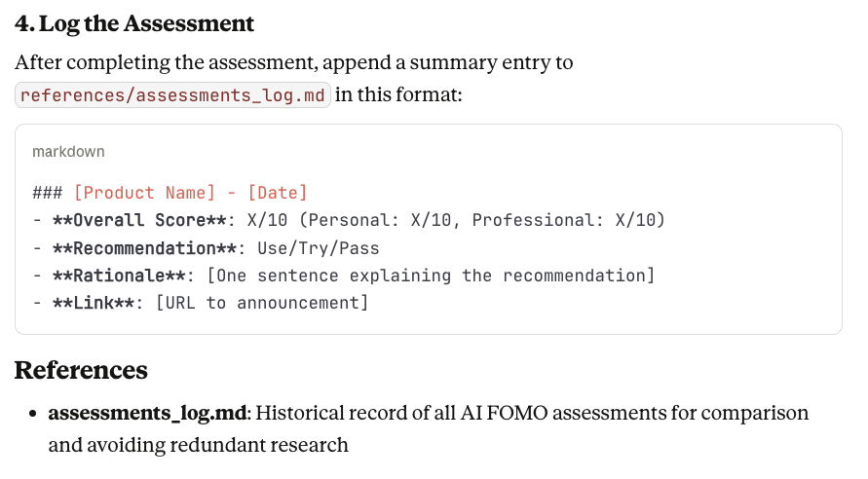
Task: Click the "markdown" code block language label
Action: (x=68, y=152)
